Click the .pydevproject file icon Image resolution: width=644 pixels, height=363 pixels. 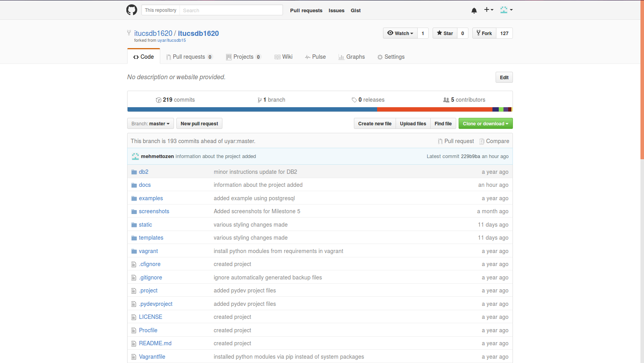(x=134, y=304)
